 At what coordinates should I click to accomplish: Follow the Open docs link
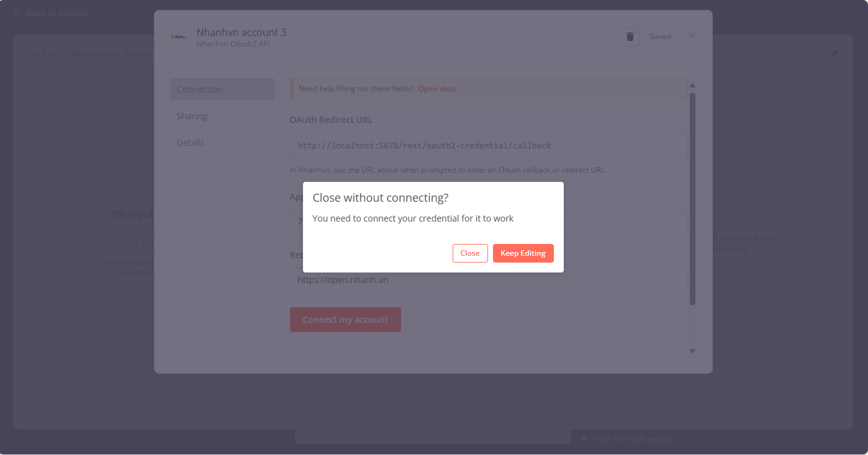click(437, 89)
